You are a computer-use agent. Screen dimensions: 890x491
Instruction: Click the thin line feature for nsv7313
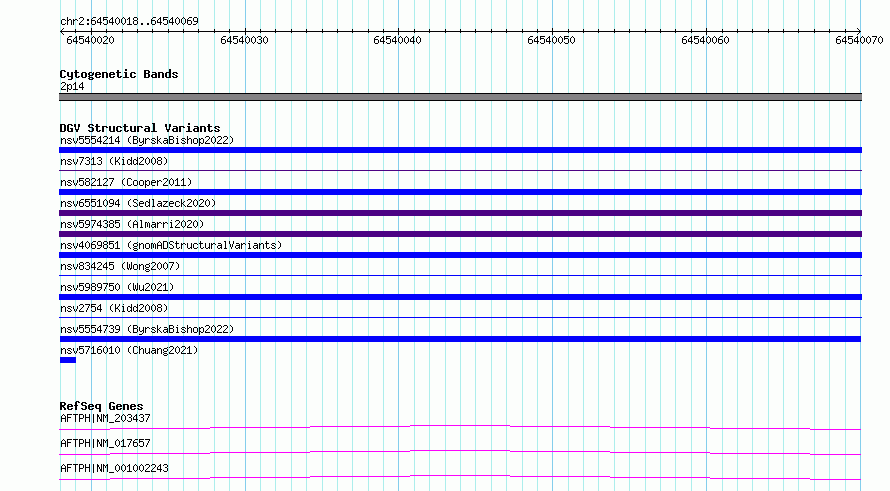460,170
